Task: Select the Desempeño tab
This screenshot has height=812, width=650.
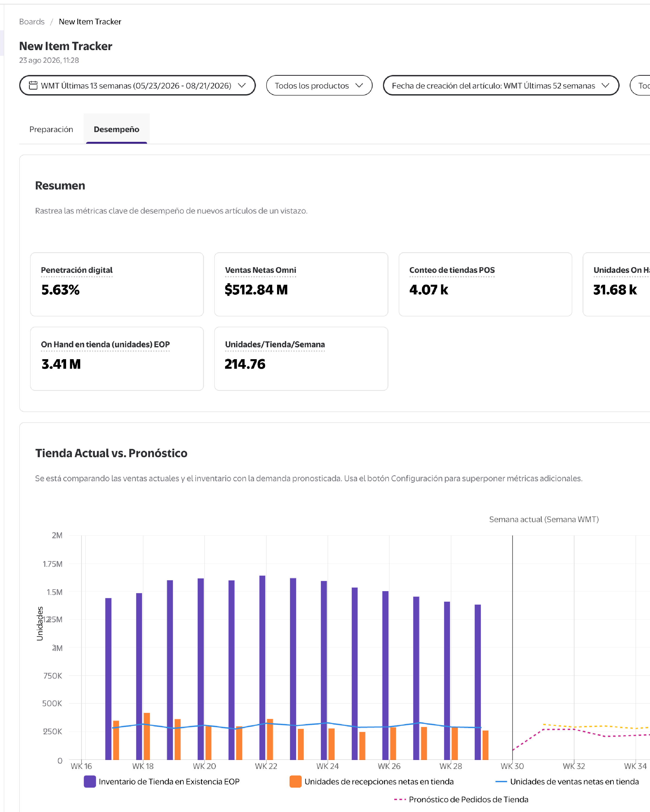Action: pyautogui.click(x=116, y=129)
